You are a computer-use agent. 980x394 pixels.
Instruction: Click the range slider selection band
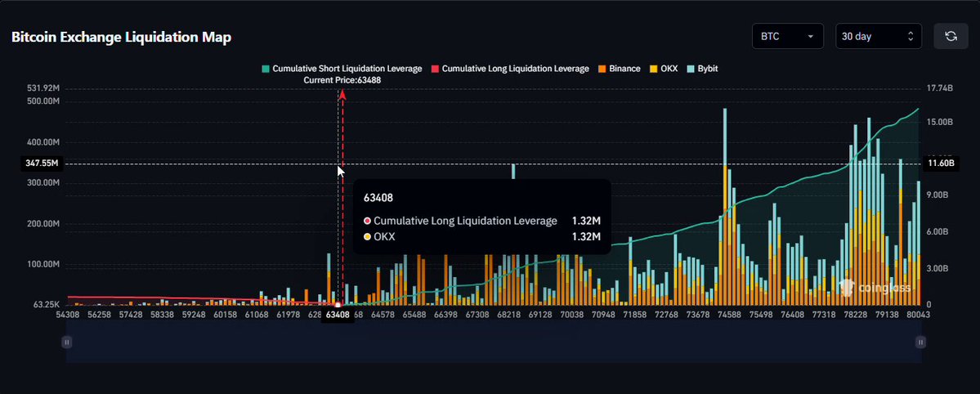point(493,342)
